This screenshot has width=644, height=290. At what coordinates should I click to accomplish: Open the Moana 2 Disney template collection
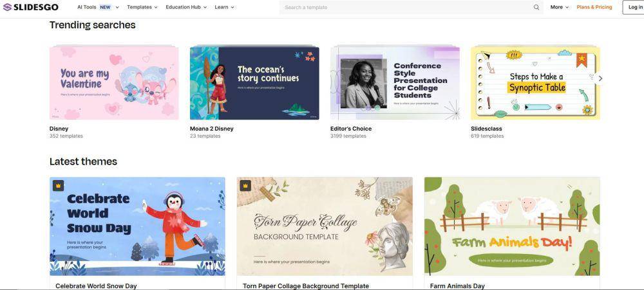tap(211, 129)
